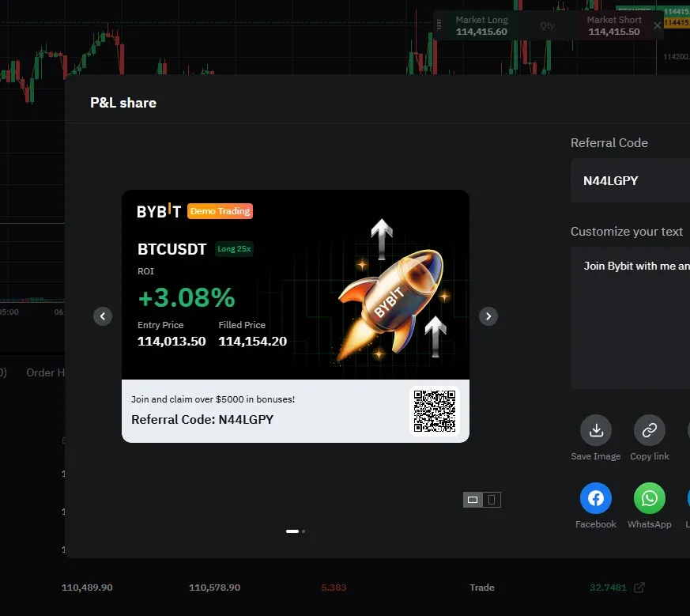
Task: Click the QR code on share card
Action: pyautogui.click(x=435, y=411)
